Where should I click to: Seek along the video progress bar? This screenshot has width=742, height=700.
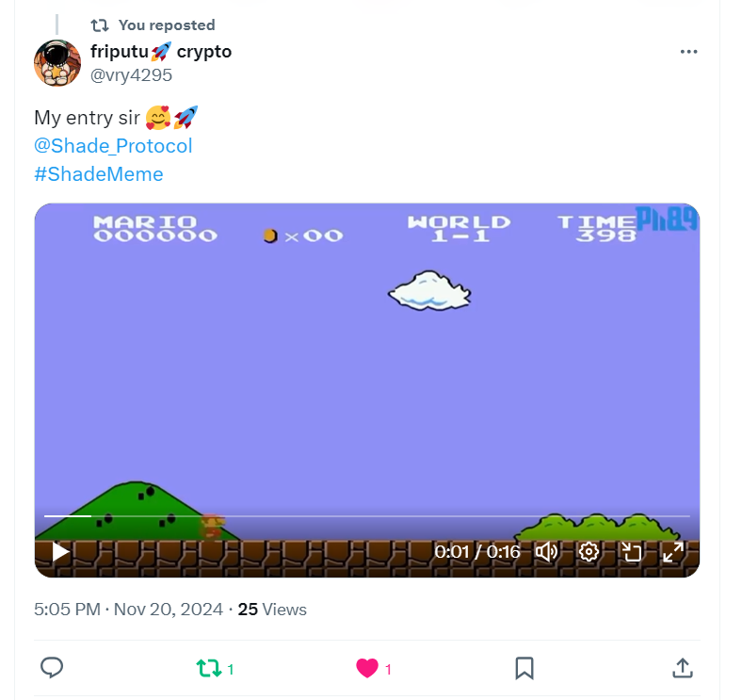click(366, 515)
